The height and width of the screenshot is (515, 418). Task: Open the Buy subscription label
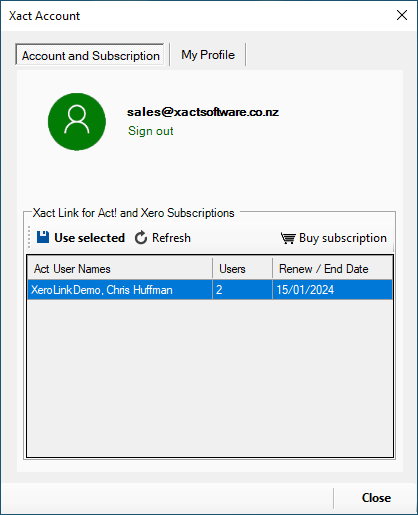(343, 238)
